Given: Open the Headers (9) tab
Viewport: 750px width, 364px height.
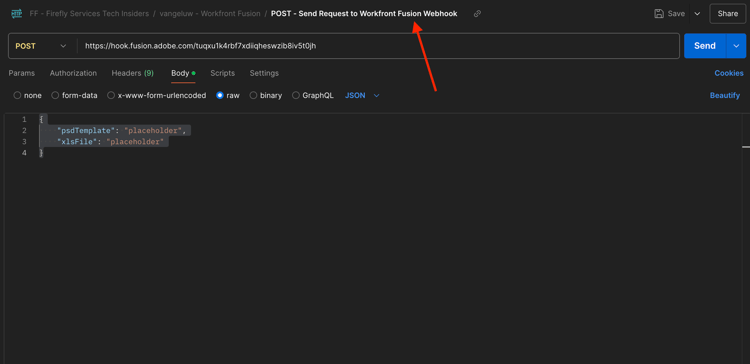Looking at the screenshot, I should [132, 73].
